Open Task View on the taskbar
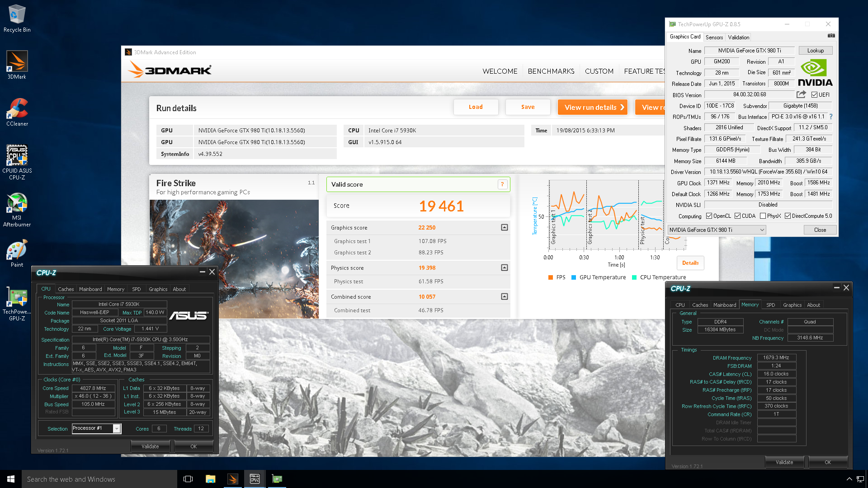The image size is (868, 488). coord(188,479)
